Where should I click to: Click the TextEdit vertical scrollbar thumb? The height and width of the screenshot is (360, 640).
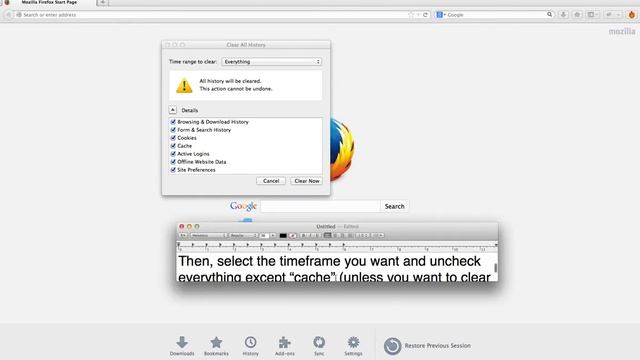tap(496, 268)
